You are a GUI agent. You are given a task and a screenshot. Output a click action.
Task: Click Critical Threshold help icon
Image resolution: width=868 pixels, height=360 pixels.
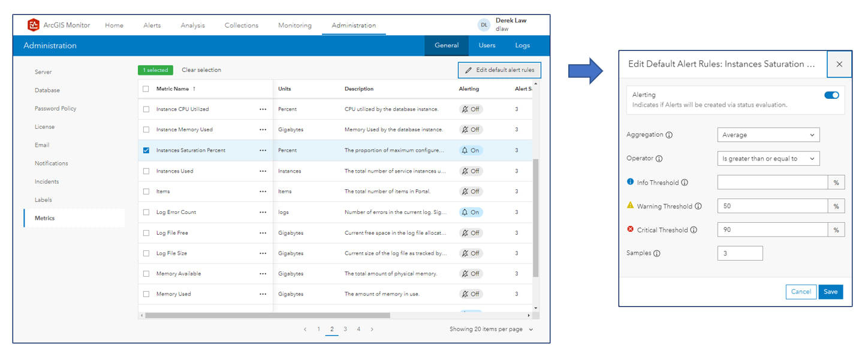pyautogui.click(x=694, y=230)
